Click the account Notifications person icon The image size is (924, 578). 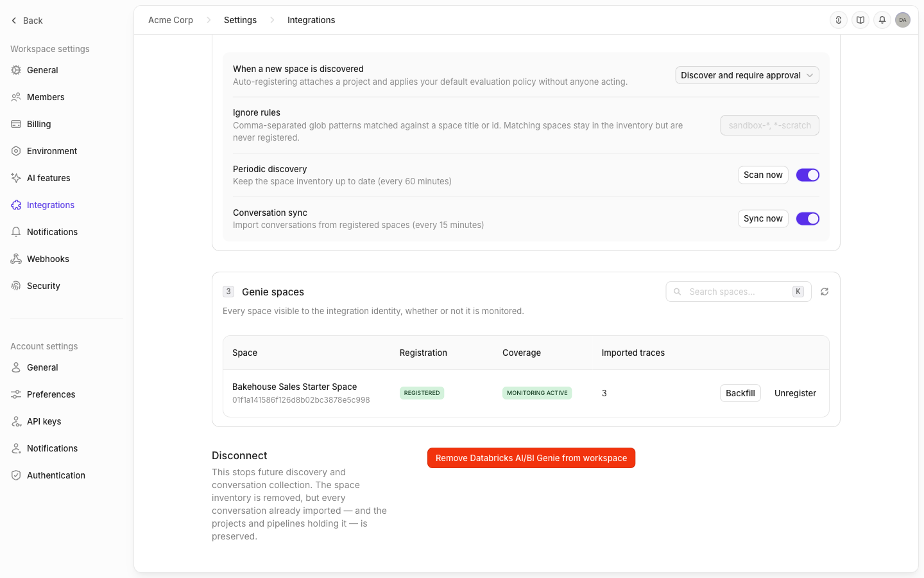[x=16, y=448]
